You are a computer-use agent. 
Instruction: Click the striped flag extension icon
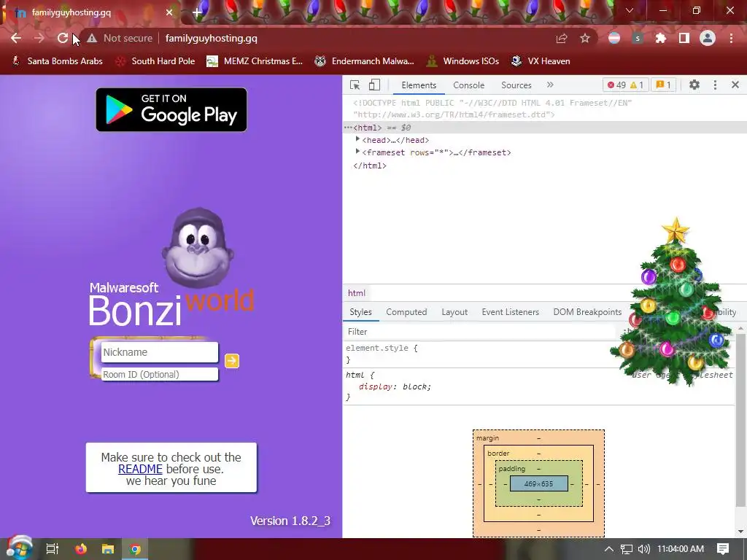pos(614,38)
